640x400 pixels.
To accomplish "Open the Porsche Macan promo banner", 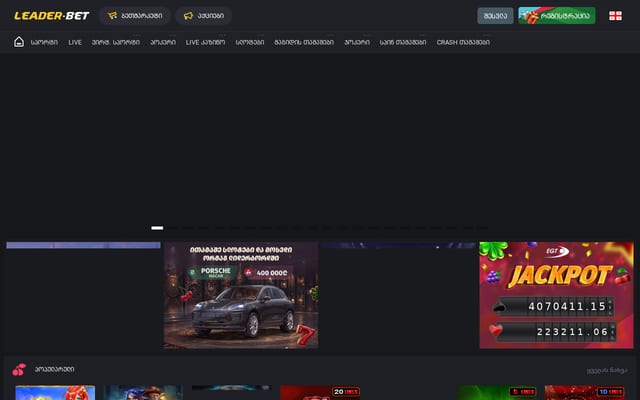I will click(241, 295).
